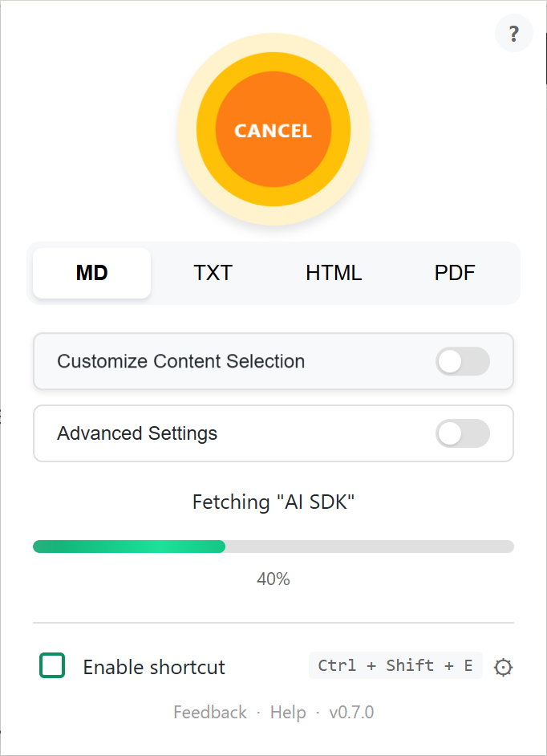Switch to the HTML format tab

(334, 273)
